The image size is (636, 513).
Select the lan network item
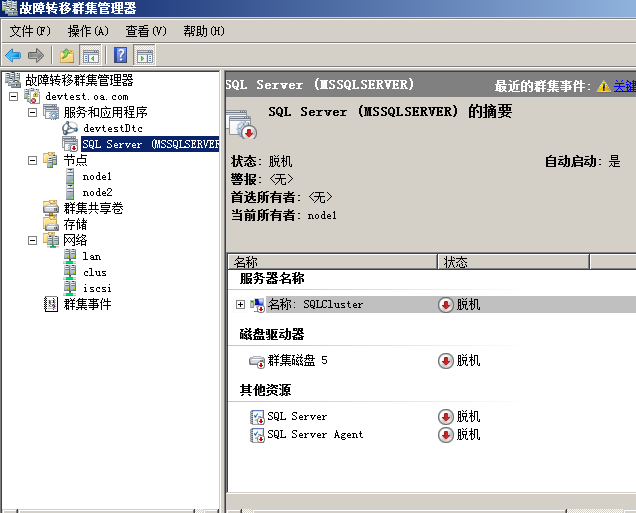click(x=92, y=257)
